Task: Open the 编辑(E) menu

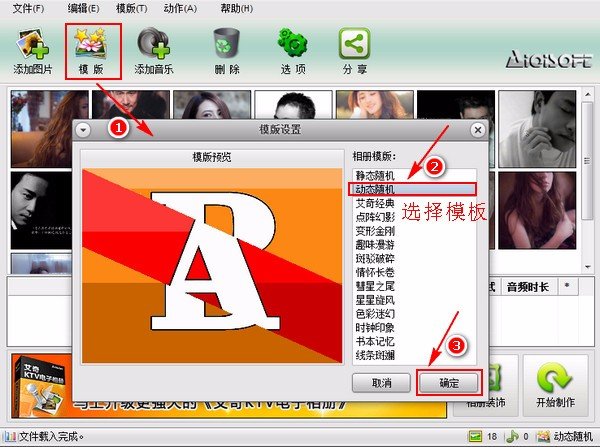Action: [x=83, y=8]
